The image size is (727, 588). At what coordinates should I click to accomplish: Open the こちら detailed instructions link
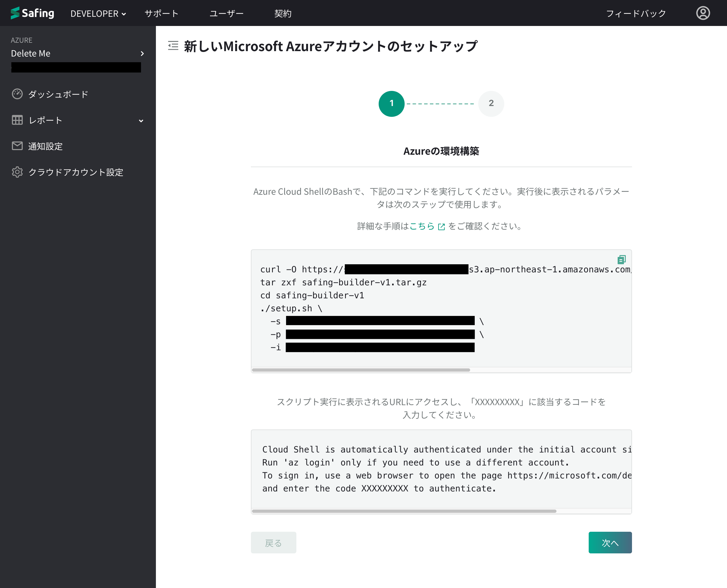click(x=422, y=226)
